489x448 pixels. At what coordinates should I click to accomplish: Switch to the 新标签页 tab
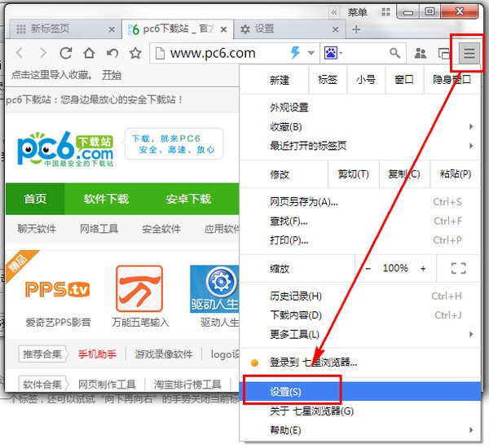click(61, 29)
